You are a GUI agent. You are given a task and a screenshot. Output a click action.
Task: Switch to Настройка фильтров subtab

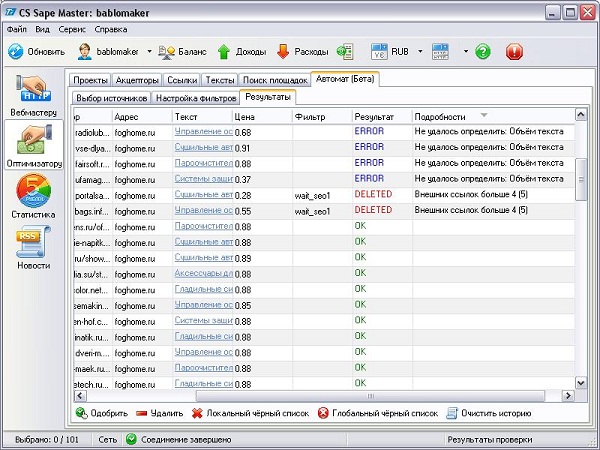[x=196, y=98]
